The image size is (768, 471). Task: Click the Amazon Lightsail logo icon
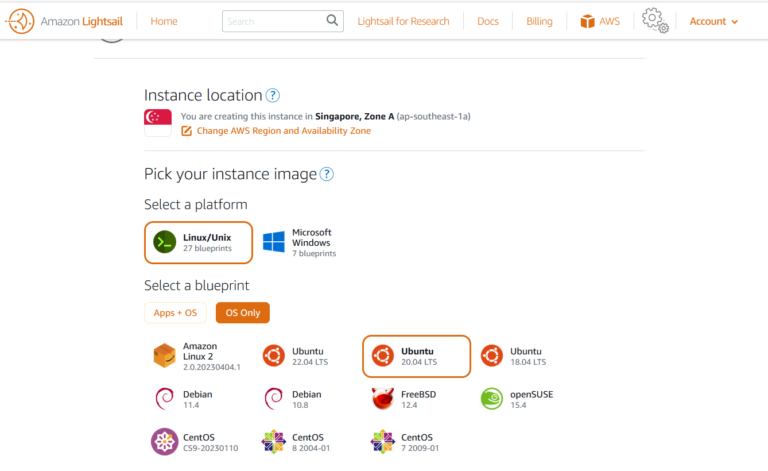20,21
